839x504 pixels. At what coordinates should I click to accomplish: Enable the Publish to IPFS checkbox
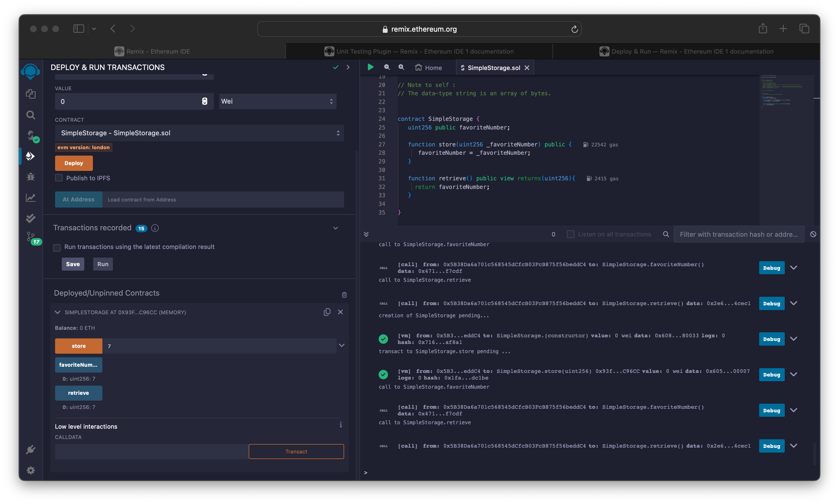click(x=59, y=178)
